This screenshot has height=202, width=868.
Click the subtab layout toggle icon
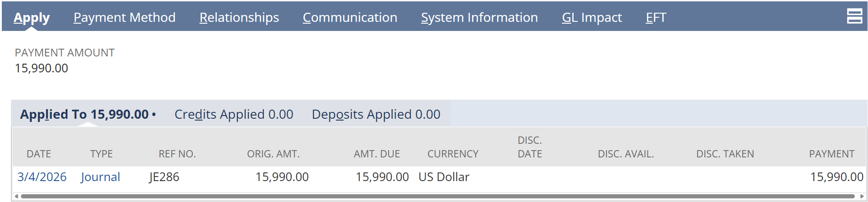click(854, 16)
